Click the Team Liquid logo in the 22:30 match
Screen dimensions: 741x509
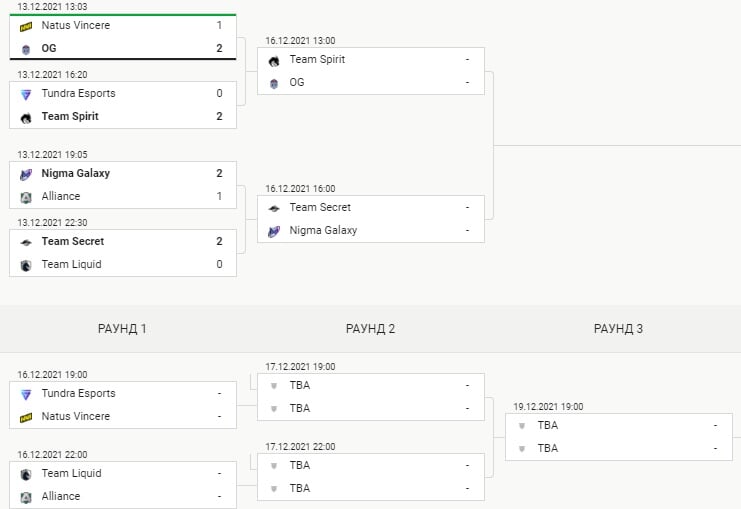click(26, 265)
